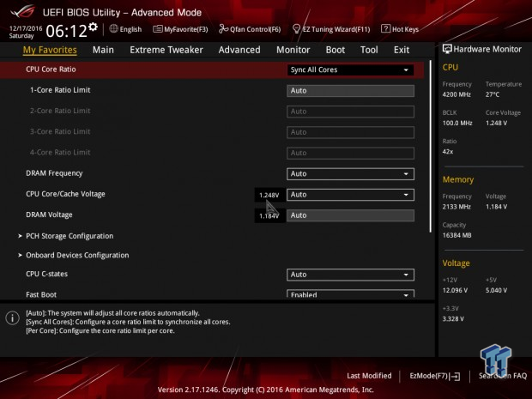The image size is (532, 399).
Task: Click the globe language icon
Action: pos(113,29)
